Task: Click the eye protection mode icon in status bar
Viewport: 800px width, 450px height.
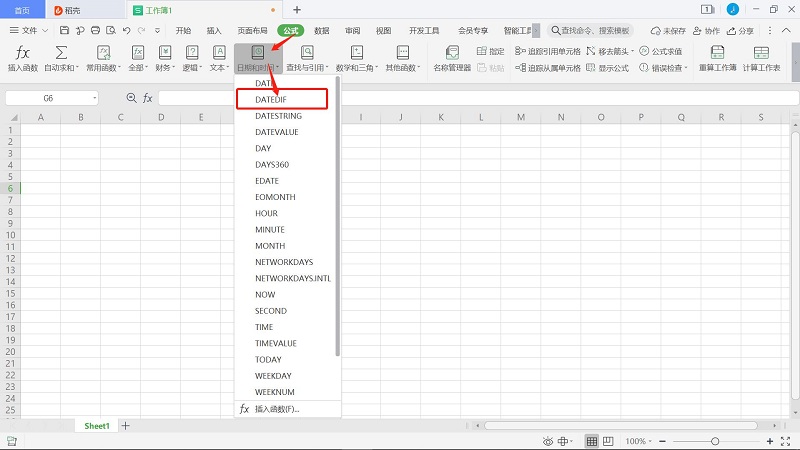Action: [547, 441]
